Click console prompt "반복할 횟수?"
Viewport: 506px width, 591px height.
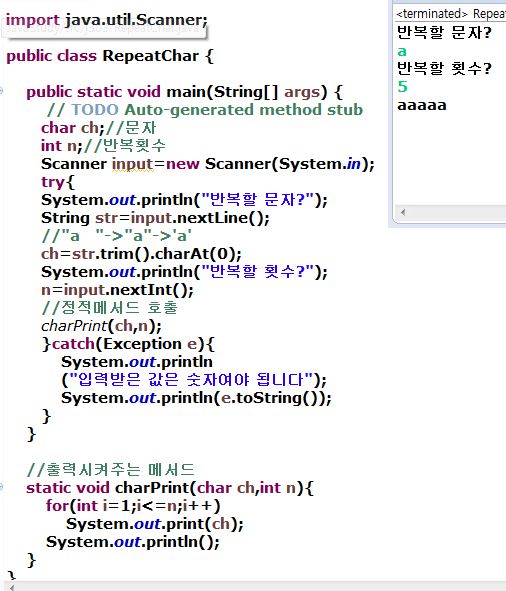pyautogui.click(x=444, y=68)
